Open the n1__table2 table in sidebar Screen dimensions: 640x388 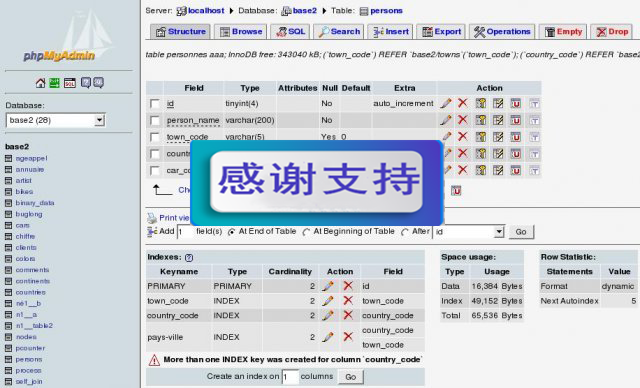tap(34, 326)
